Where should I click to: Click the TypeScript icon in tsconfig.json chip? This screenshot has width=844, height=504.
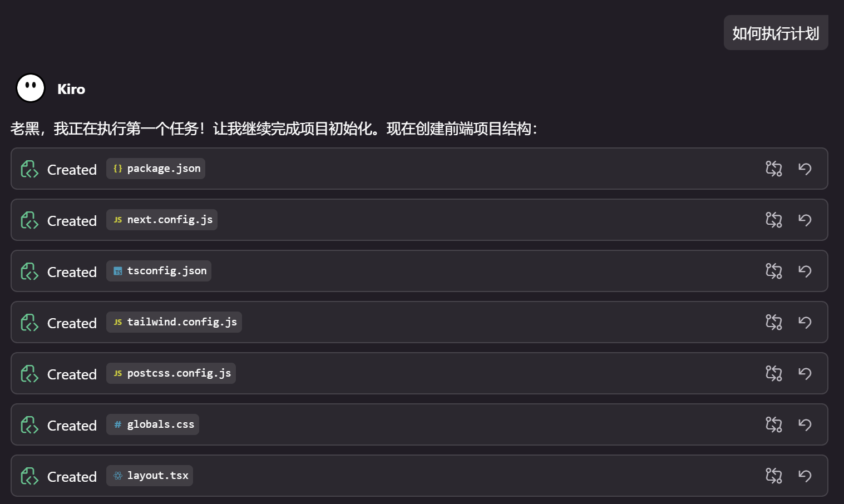point(117,271)
